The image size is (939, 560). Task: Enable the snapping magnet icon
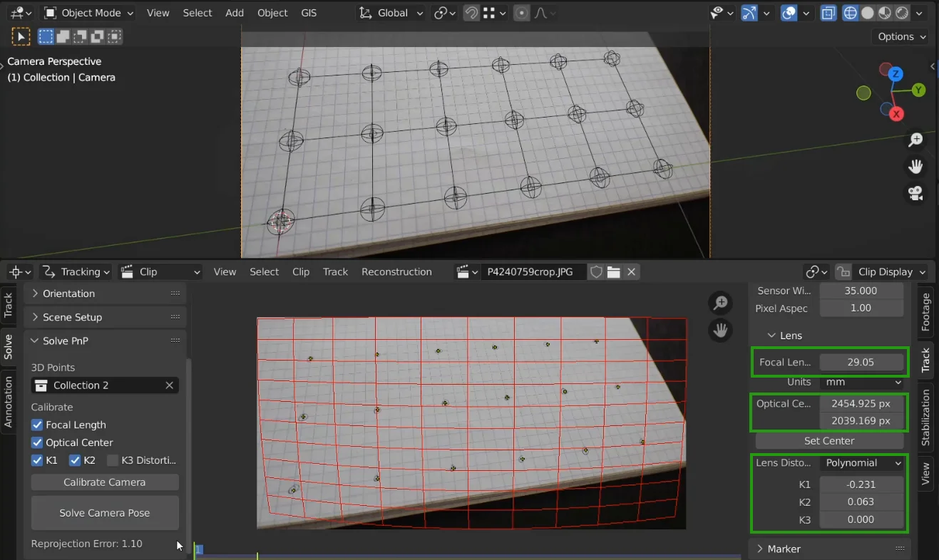pos(471,13)
